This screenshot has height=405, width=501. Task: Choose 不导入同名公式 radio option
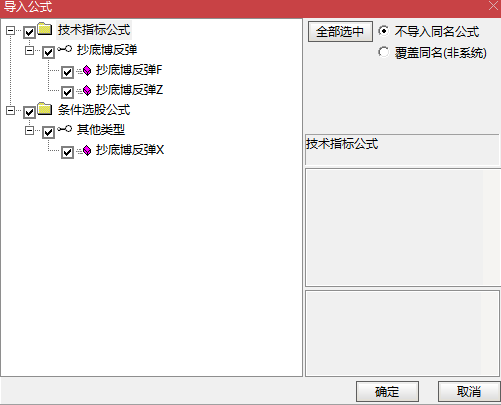coord(384,31)
